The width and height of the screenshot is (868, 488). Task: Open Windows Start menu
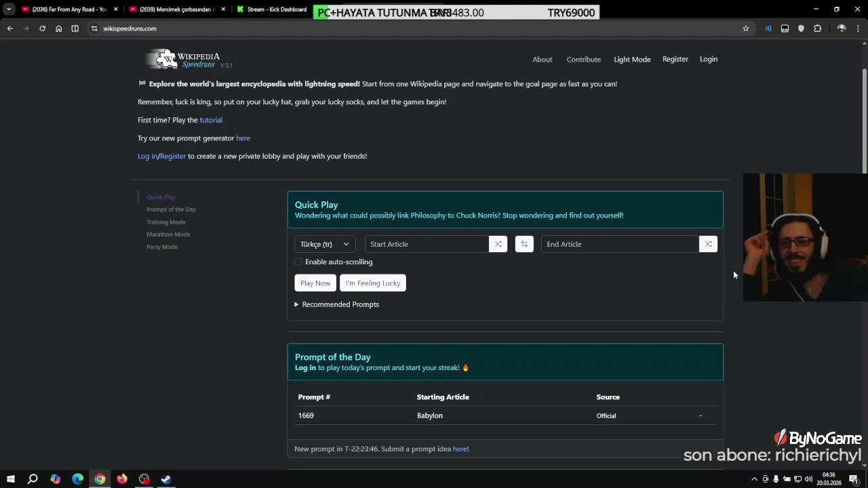(11, 479)
